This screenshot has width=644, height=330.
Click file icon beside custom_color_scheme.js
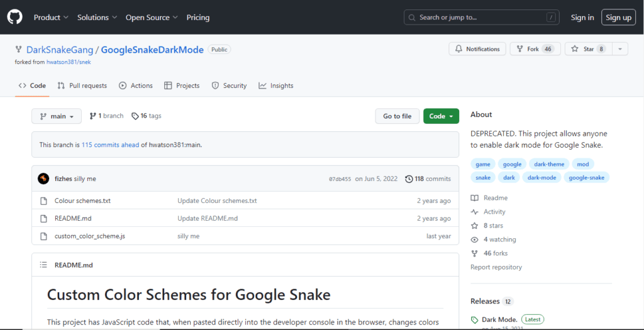click(43, 236)
